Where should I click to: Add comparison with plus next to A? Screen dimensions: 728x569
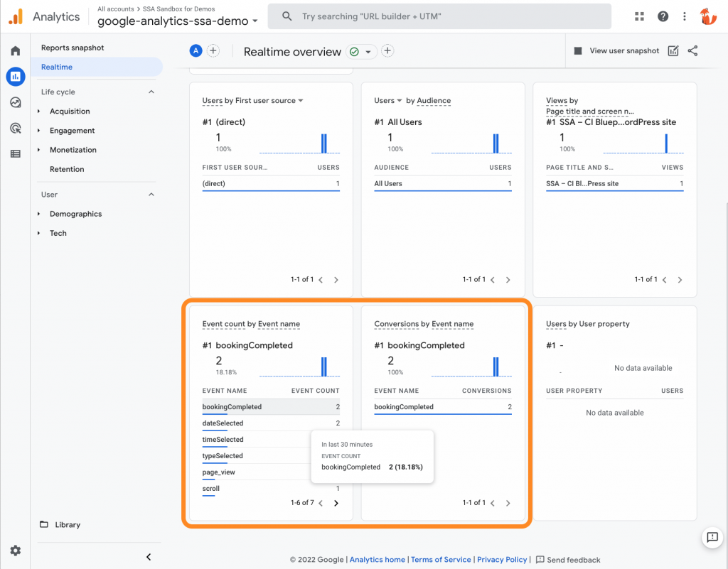[x=213, y=51]
